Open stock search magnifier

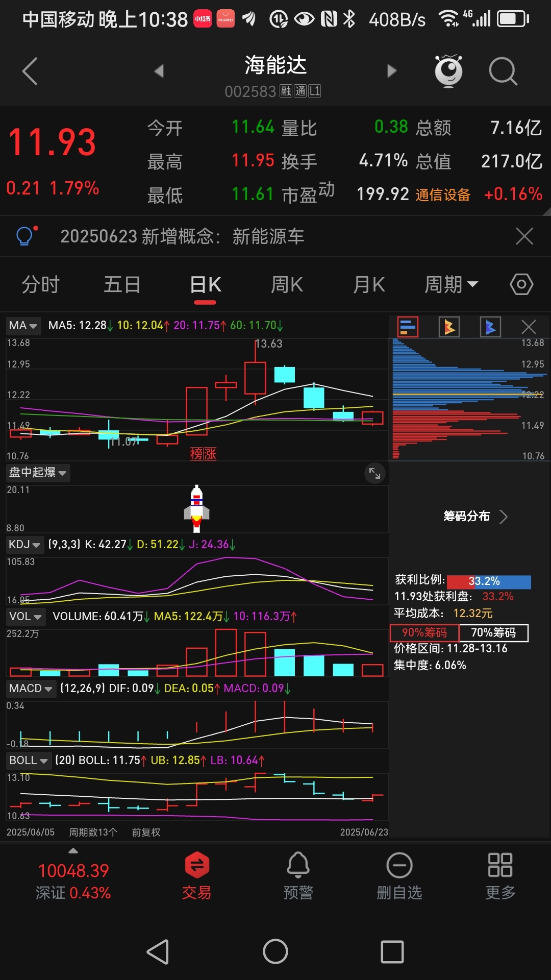click(x=503, y=71)
